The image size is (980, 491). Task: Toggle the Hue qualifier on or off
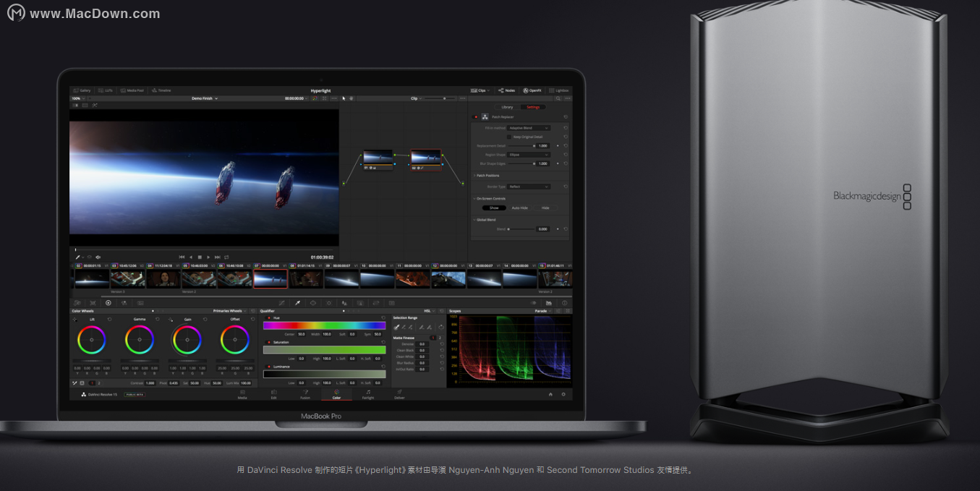pyautogui.click(x=269, y=317)
